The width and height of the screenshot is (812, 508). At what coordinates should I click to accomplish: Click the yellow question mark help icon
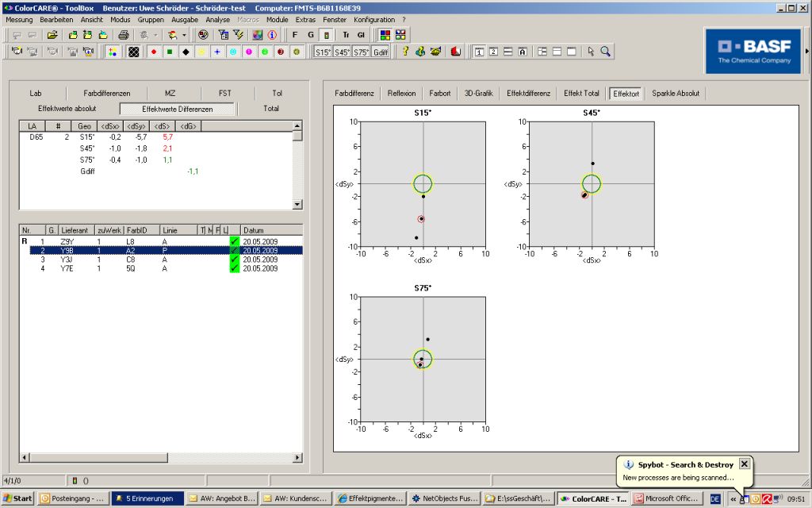(x=404, y=52)
